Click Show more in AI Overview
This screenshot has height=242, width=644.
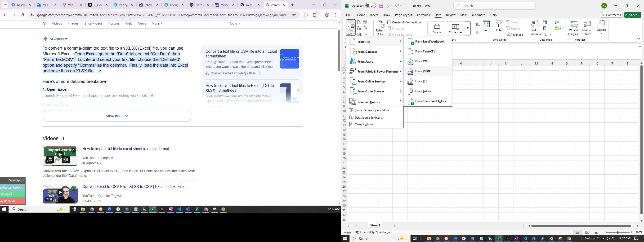(x=117, y=116)
